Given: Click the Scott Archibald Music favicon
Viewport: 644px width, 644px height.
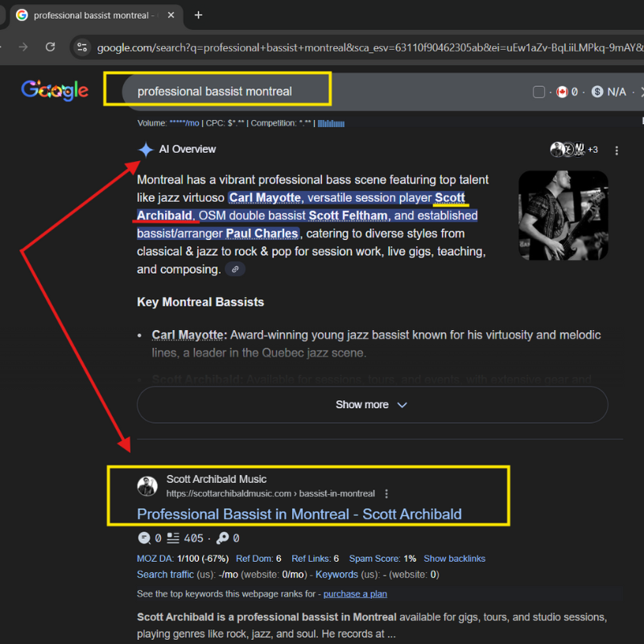Looking at the screenshot, I should tap(147, 486).
